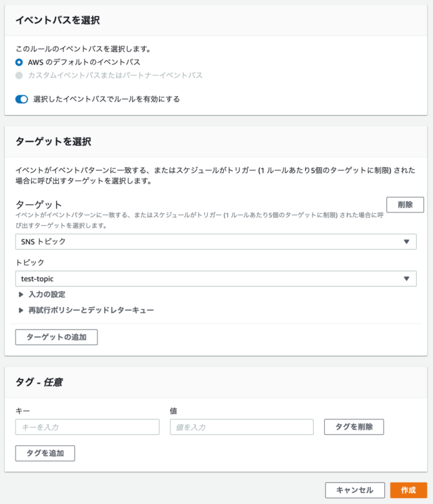
Task: Click ターゲットの追加 button
Action: coord(56,337)
